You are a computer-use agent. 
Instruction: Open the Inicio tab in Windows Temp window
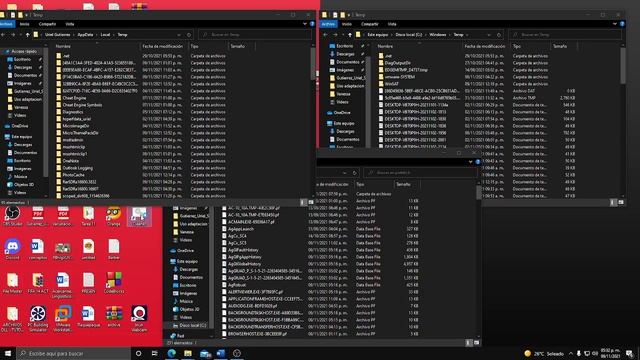[x=347, y=24]
